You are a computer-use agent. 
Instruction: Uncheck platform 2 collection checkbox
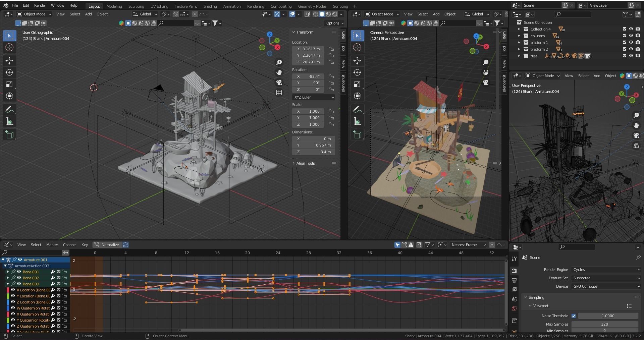tap(625, 49)
